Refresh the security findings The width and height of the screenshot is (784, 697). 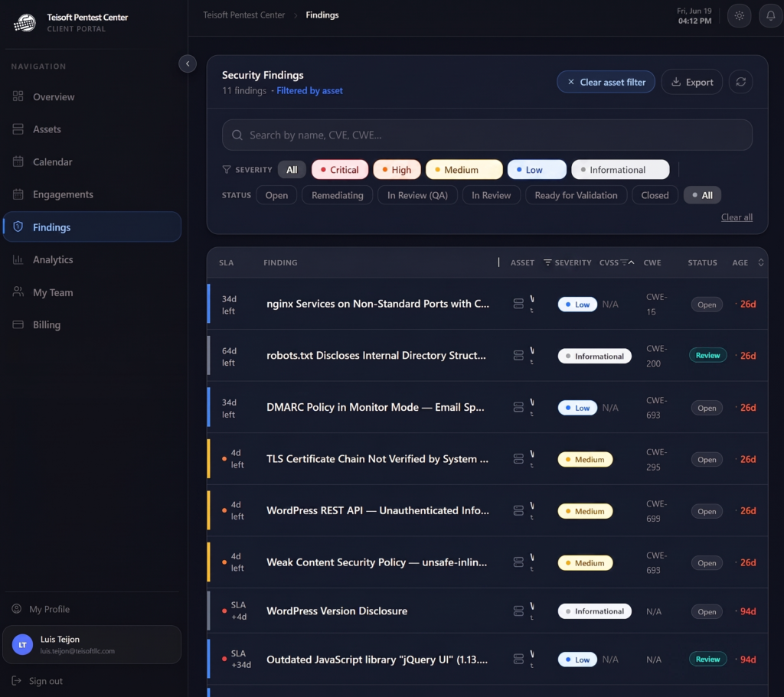point(740,82)
